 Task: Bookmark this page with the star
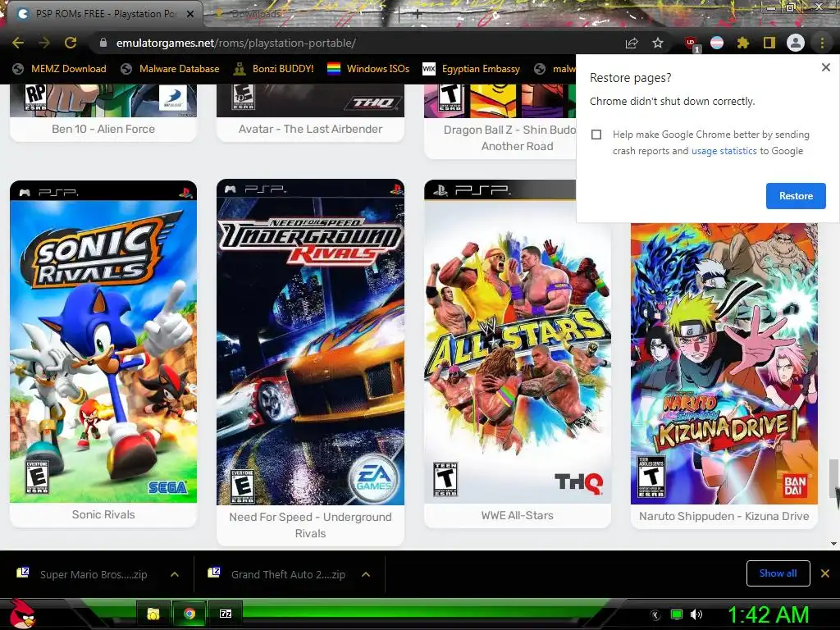tap(658, 43)
